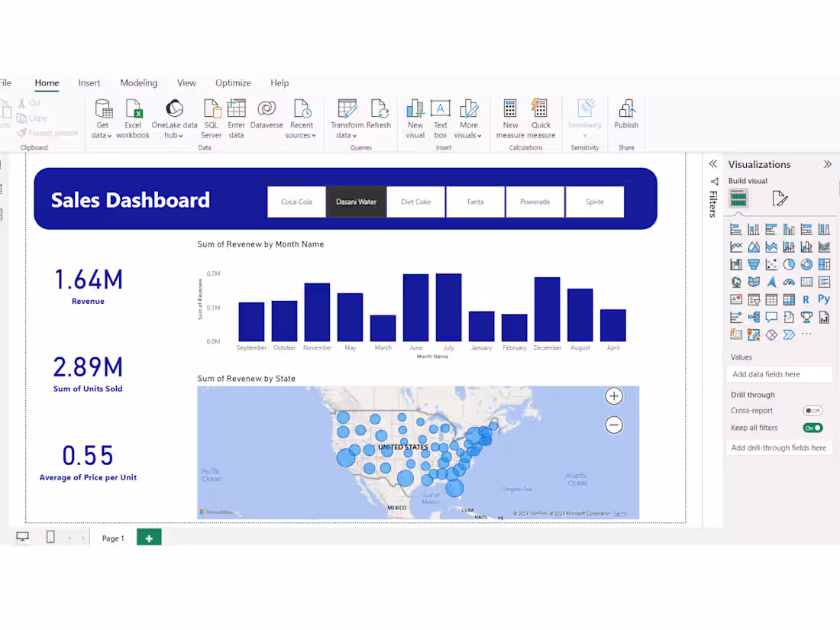
Task: Select the matrix visualization icon
Action: [788, 299]
